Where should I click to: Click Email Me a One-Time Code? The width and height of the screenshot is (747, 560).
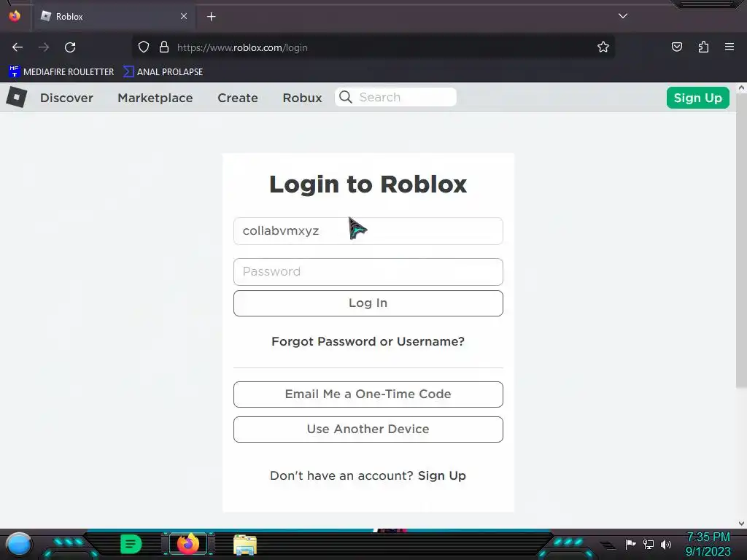(368, 394)
